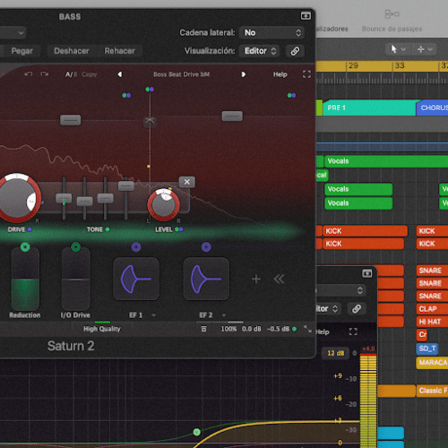Click full screen icon in the lower plug-in window
This screenshot has height=448, width=448.
(353, 332)
